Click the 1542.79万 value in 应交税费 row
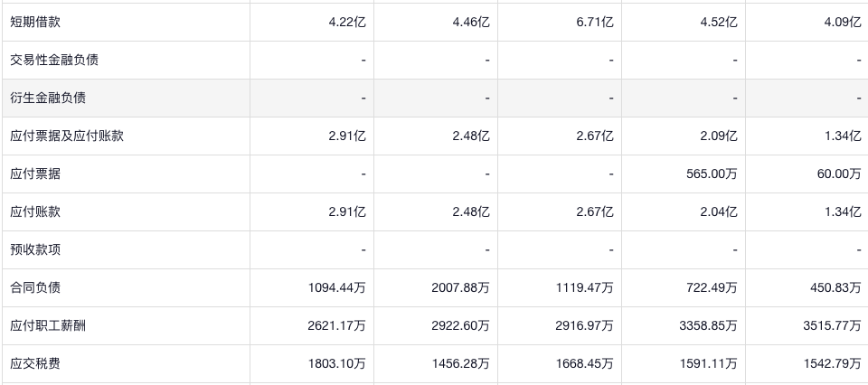 [833, 363]
